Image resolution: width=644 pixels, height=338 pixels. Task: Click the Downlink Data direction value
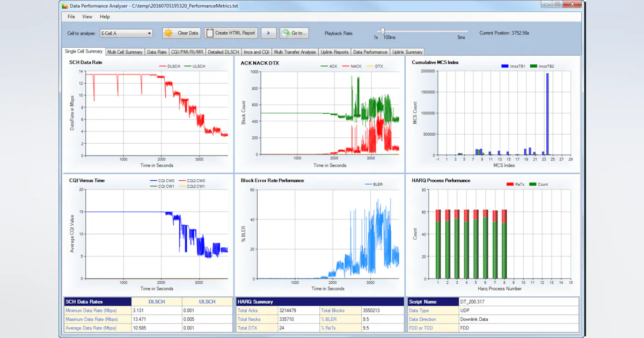tap(518, 319)
